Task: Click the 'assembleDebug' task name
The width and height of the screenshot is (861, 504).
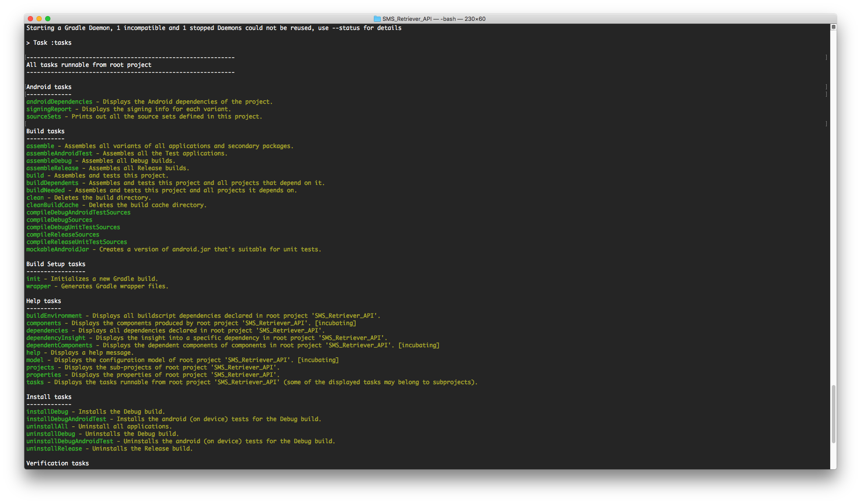Action: pyautogui.click(x=49, y=161)
